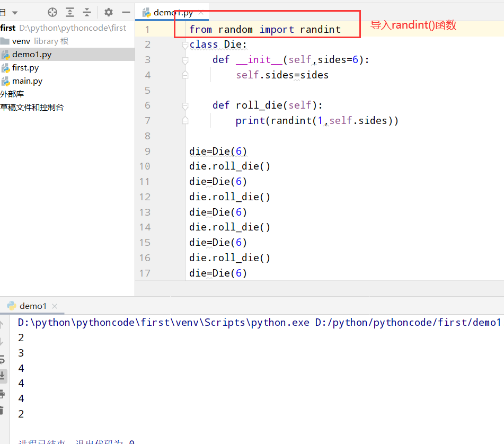
Task: Switch to the demo1.py editor tab
Action: 173,13
